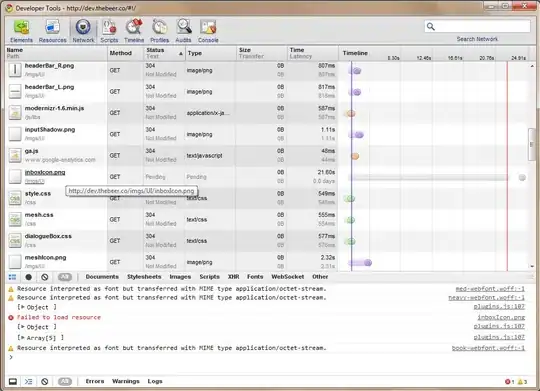This screenshot has height=391, width=540.
Task: Click headerBar_R.png timeline bar
Action: click(355, 71)
